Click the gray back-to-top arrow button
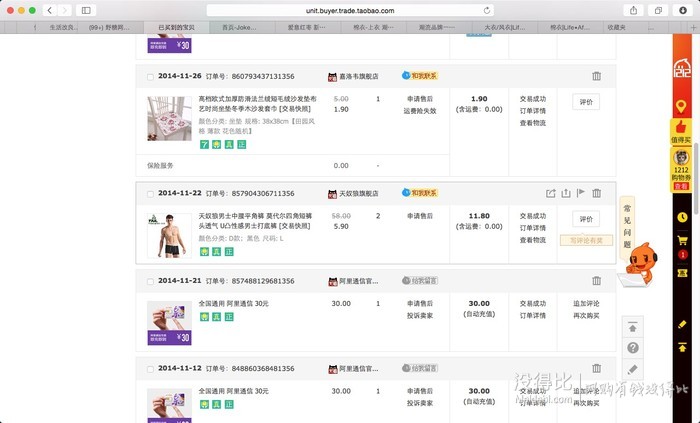Viewport: 700px width, 423px height. click(633, 327)
